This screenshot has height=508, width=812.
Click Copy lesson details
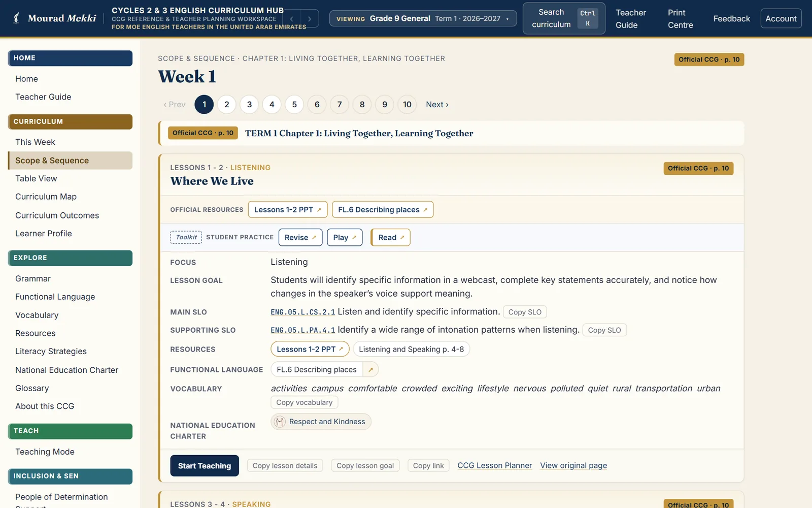285,466
